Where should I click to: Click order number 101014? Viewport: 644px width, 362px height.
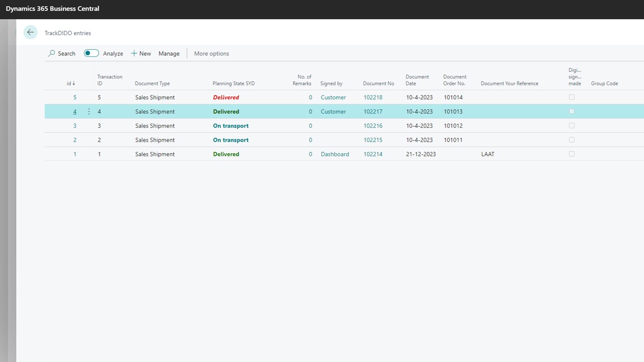453,98
